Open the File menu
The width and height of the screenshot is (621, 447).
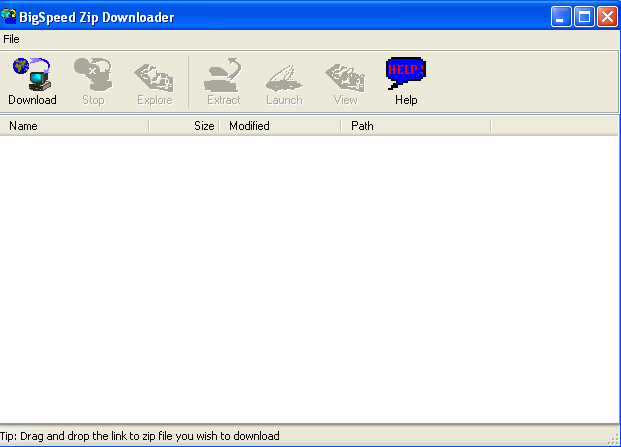[x=11, y=39]
